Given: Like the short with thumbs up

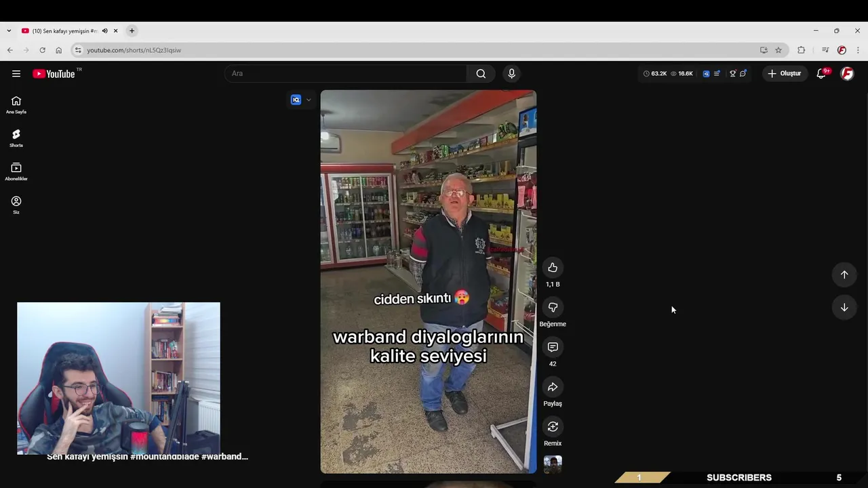Looking at the screenshot, I should coord(553,268).
